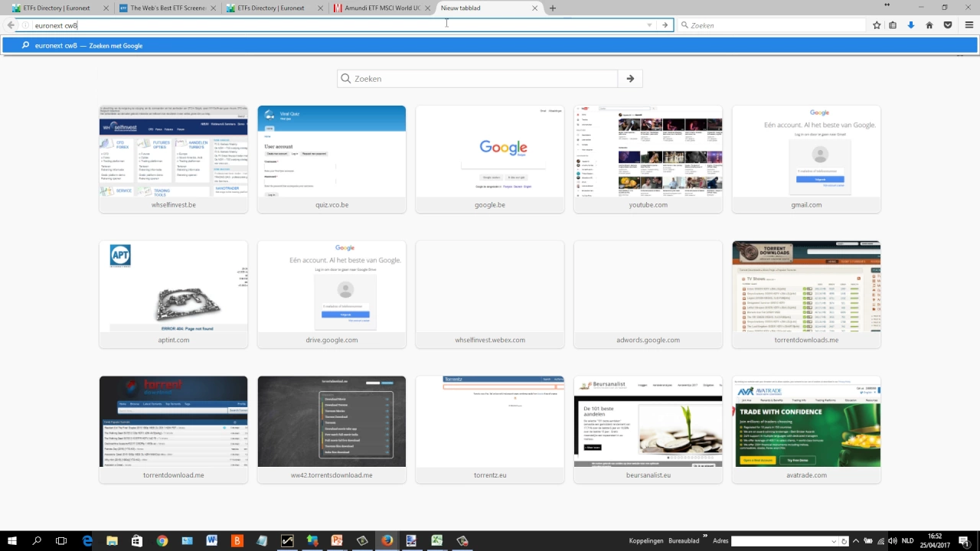The height and width of the screenshot is (551, 980).
Task: Open the ww42.torrentsdownload.me tile
Action: [332, 429]
